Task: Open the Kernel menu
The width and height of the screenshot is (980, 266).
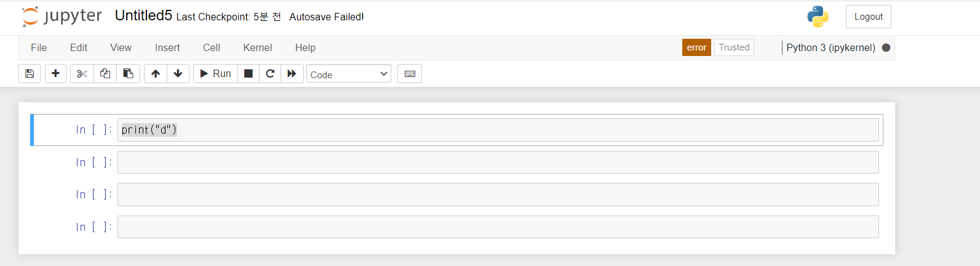Action: [x=257, y=48]
